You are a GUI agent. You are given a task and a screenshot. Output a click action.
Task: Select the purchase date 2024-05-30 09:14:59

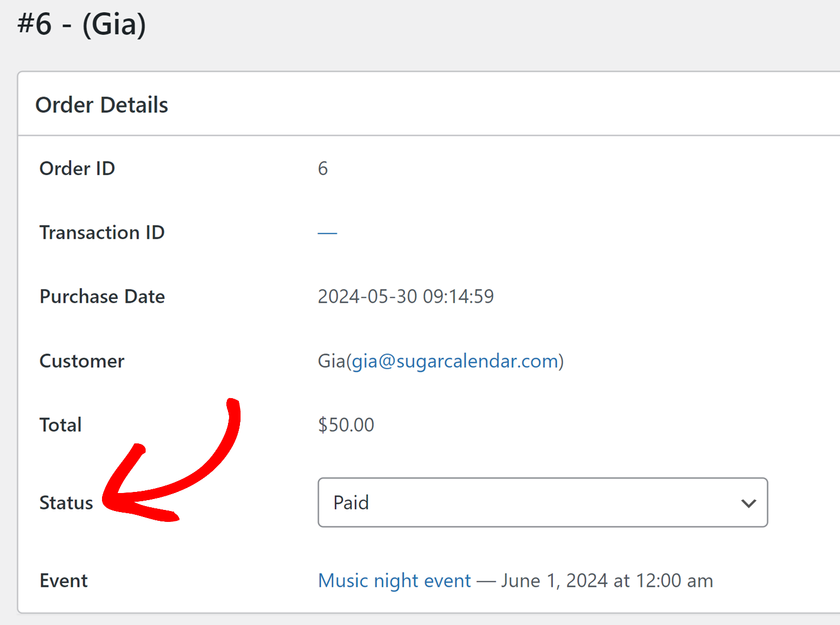tap(406, 297)
